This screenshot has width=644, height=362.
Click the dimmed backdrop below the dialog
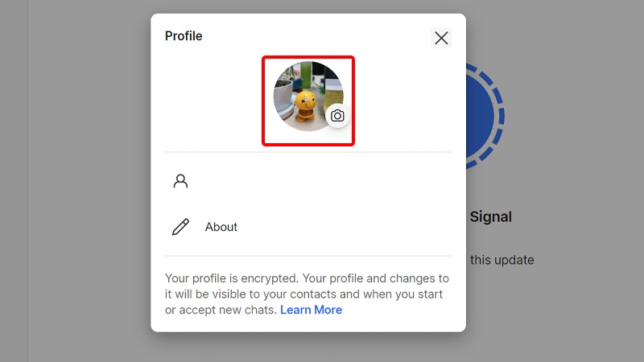click(308, 347)
